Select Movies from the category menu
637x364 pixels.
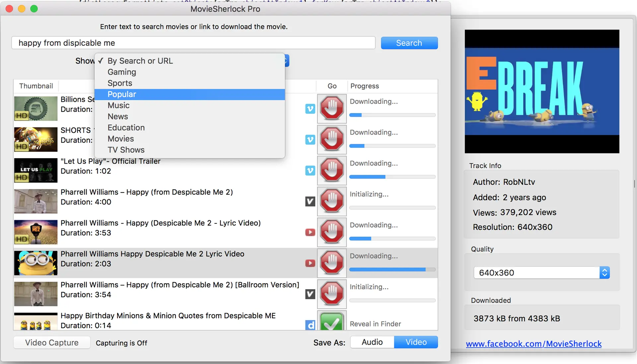point(121,139)
